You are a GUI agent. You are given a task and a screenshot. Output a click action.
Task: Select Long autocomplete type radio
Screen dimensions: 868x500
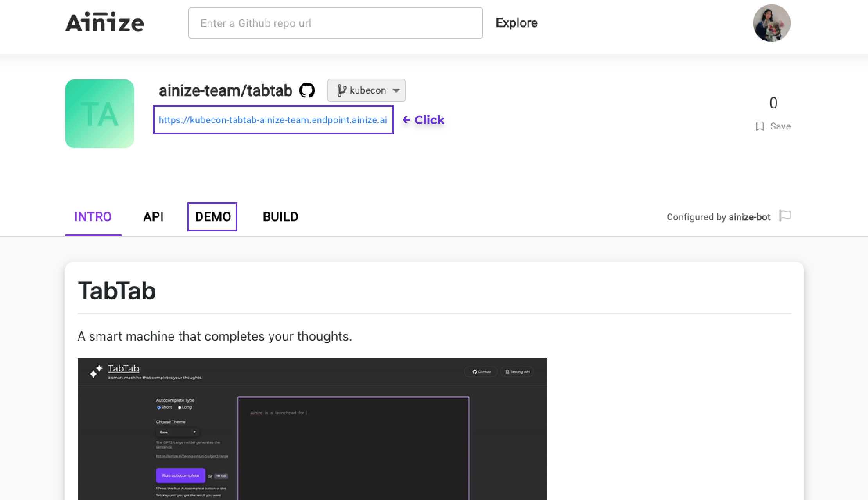[x=180, y=407]
